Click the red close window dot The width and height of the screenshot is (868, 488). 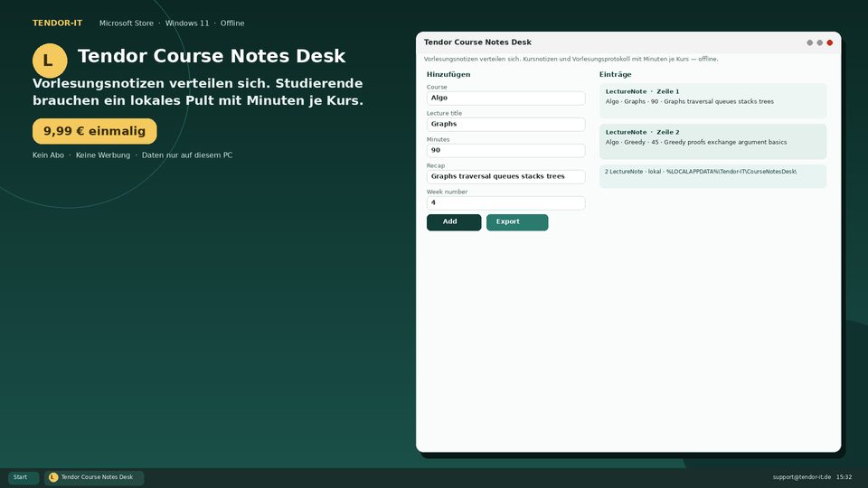point(830,42)
